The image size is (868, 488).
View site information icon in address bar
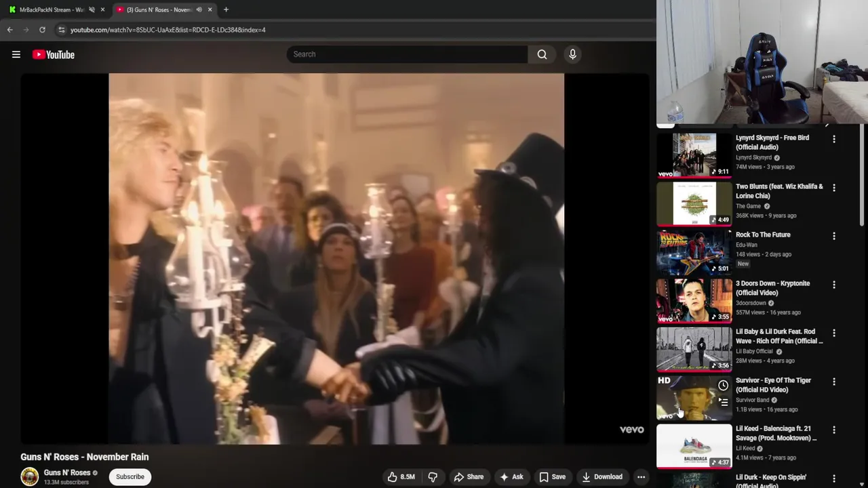click(62, 30)
